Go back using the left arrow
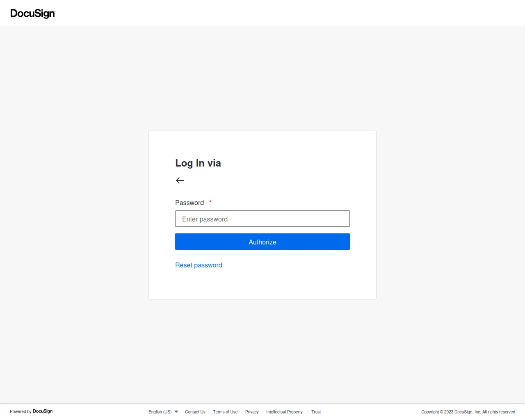Screen dimensions: 525x420 coord(180,180)
